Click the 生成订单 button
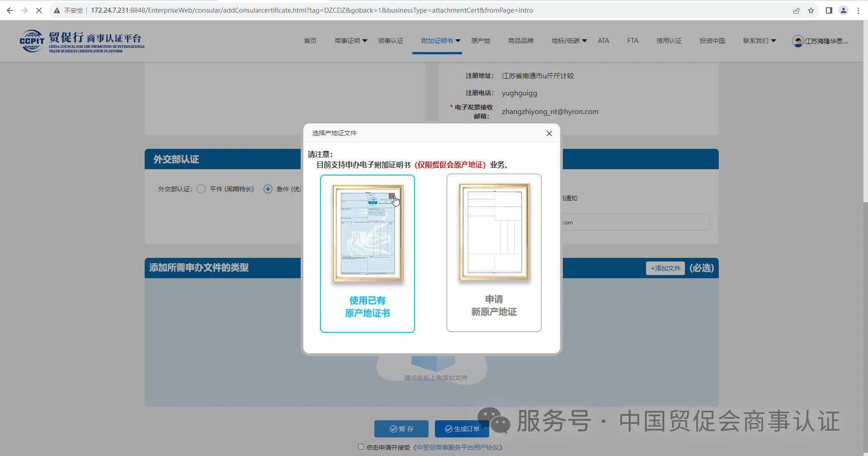868x456 pixels. [462, 429]
